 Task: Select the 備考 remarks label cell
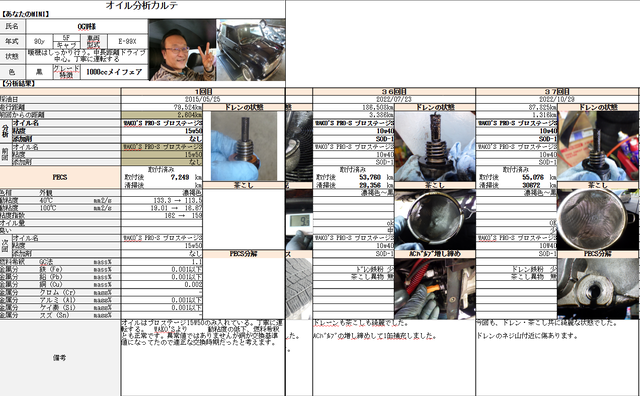(x=60, y=358)
